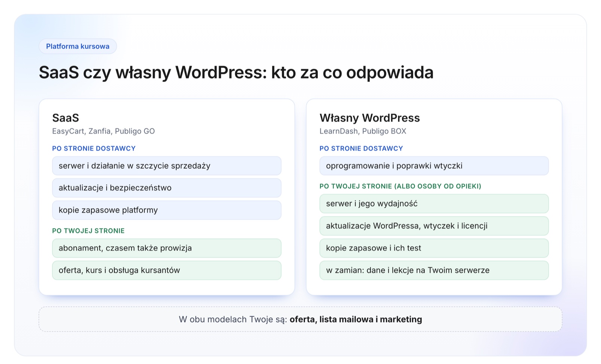Select "serwer i jego wydajność" row
This screenshot has height=364, width=601.
coord(434,204)
